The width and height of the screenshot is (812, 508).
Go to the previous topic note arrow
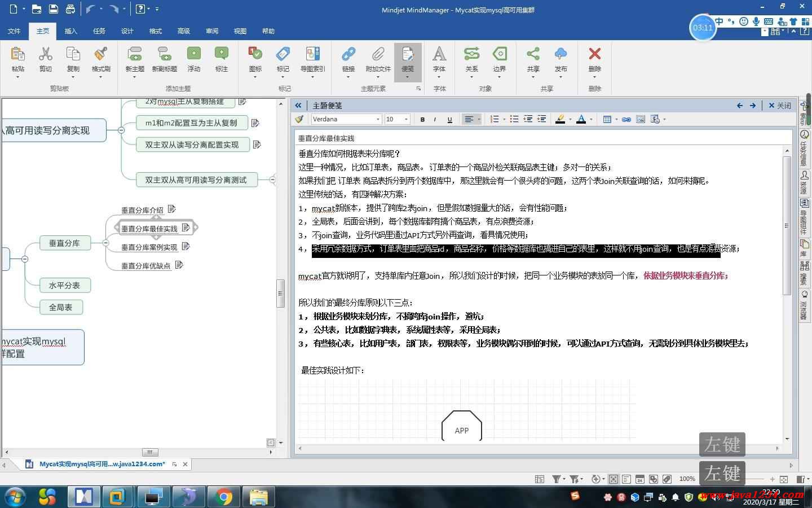[x=740, y=106]
